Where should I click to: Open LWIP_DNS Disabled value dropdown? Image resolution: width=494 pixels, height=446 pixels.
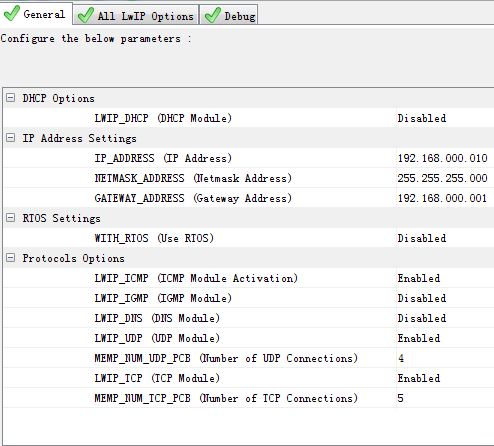tap(445, 318)
